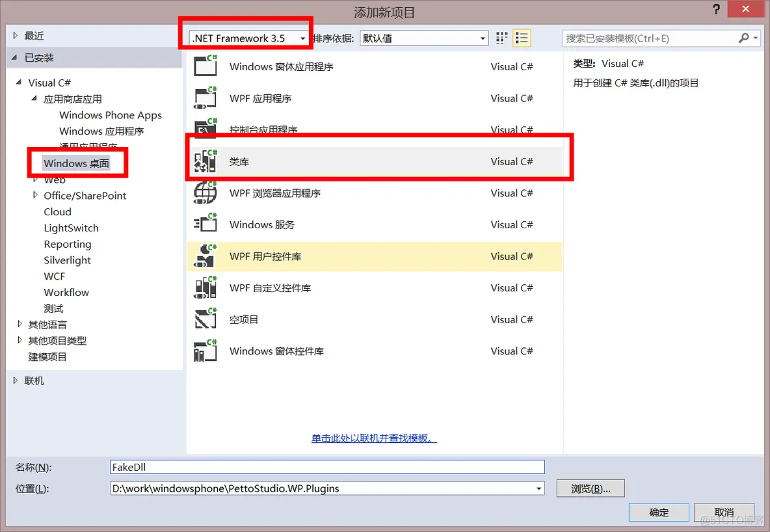Select the 空项目 template name
The height and width of the screenshot is (532, 770).
pos(244,319)
